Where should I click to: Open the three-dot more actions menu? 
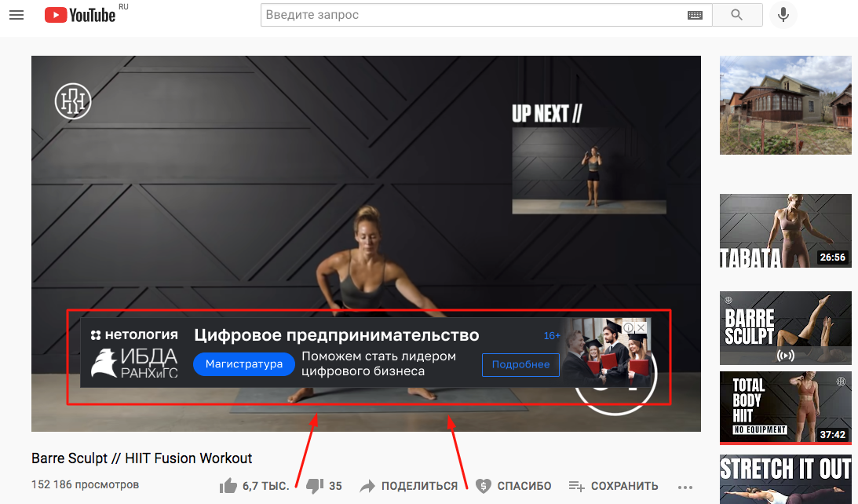coord(685,487)
